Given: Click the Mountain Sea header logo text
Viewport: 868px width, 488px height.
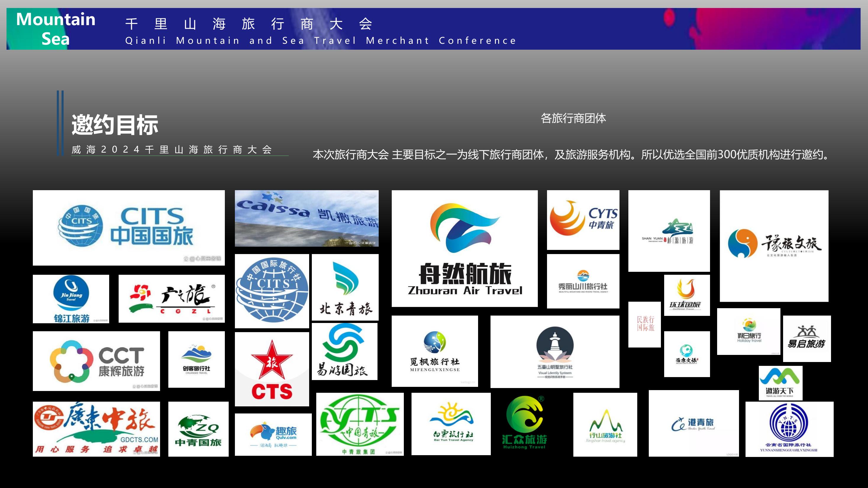Looking at the screenshot, I should (56, 29).
